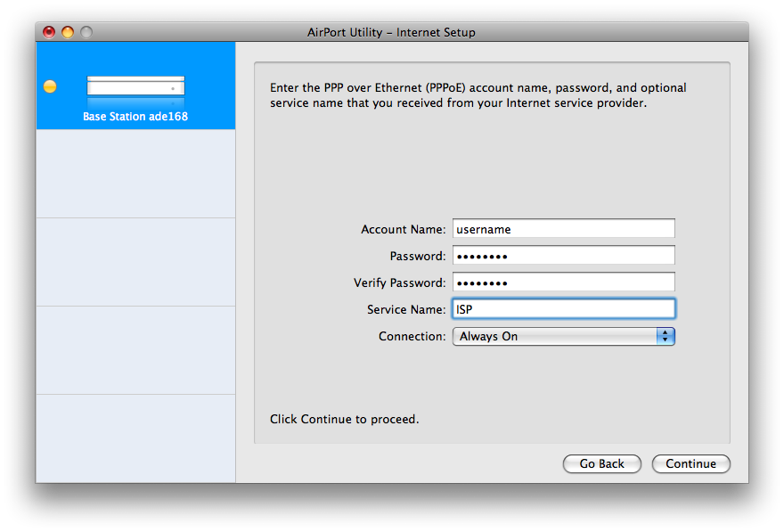Click the "AirPort Utility – Internet Setup" title bar
This screenshot has height=532, width=784.
coord(391,32)
